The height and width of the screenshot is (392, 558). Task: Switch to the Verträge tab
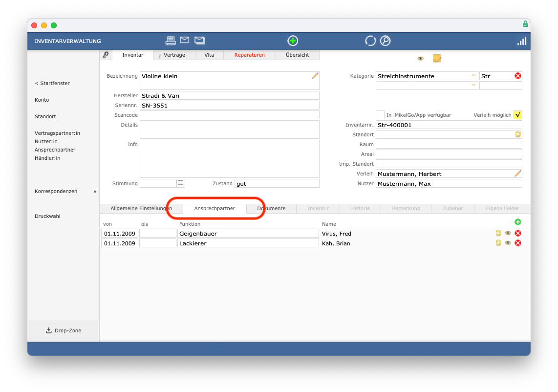174,55
